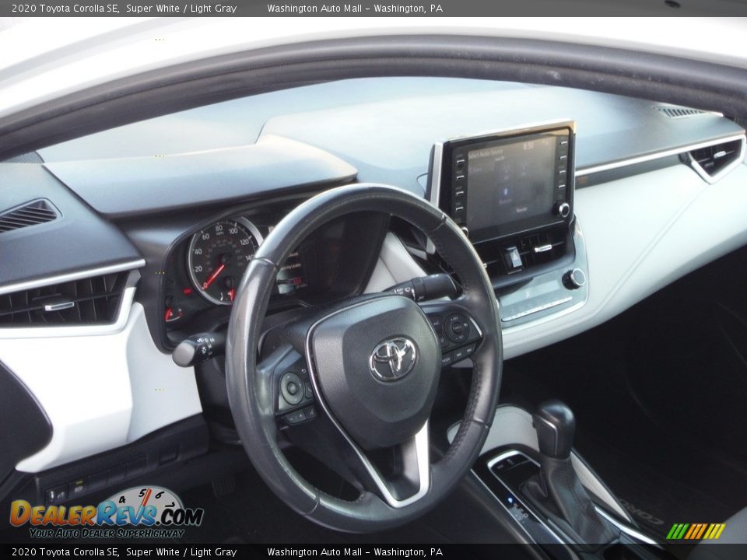The image size is (747, 560).
Task: Tap the infotainment touchscreen display
Action: point(511,182)
